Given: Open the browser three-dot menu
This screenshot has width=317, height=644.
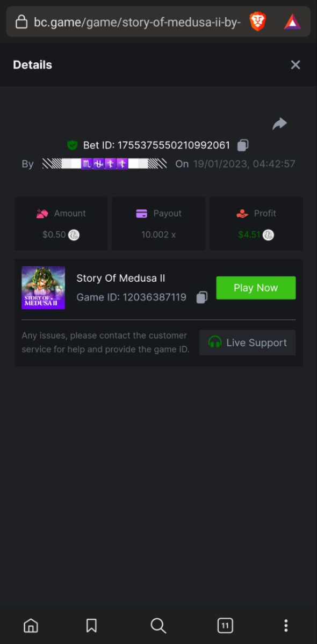Looking at the screenshot, I should pos(286,625).
